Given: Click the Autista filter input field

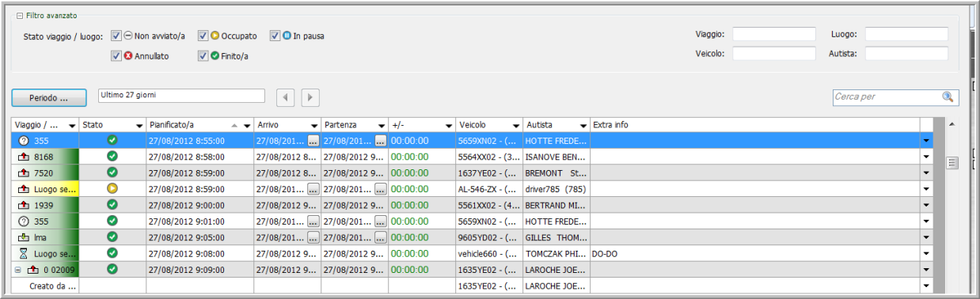Looking at the screenshot, I should point(906,53).
